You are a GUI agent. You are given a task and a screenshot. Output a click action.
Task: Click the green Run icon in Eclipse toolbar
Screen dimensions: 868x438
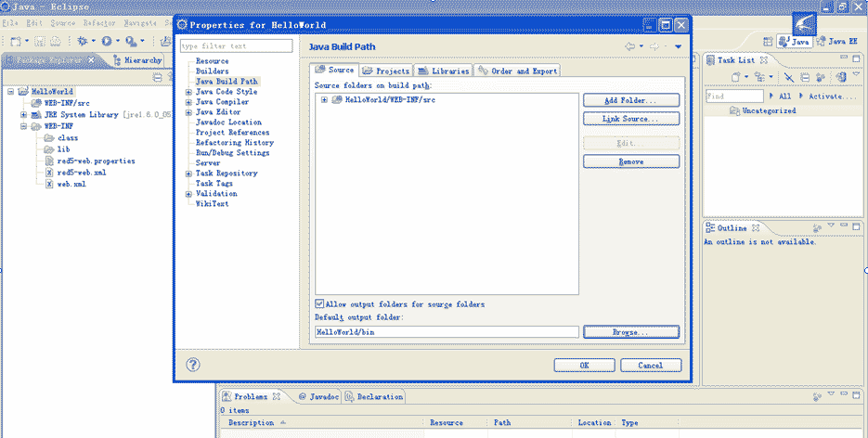tap(107, 41)
